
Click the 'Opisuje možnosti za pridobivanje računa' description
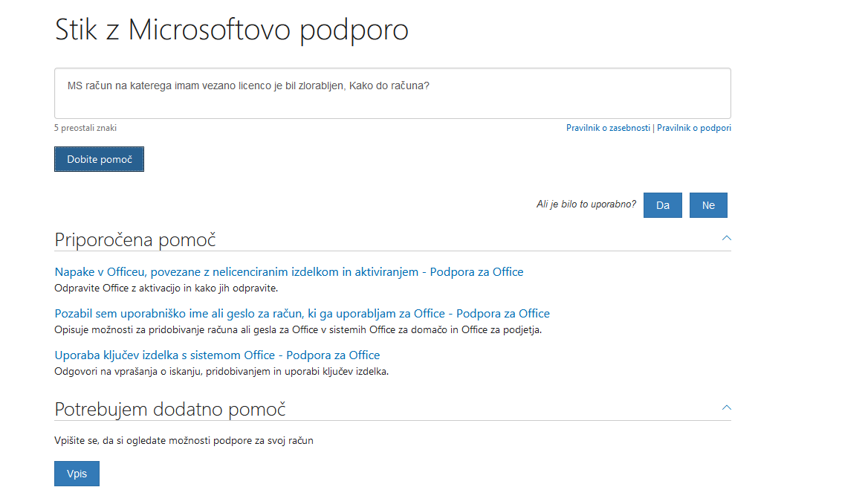tap(298, 329)
